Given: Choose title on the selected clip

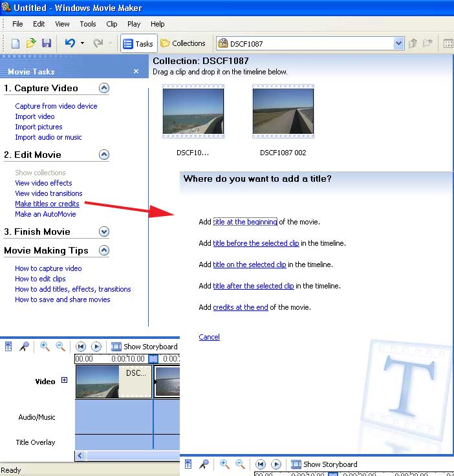Looking at the screenshot, I should [250, 265].
